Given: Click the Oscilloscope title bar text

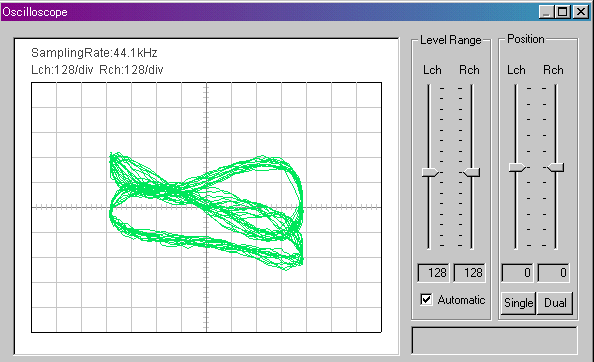Looking at the screenshot, I should 35,12.
